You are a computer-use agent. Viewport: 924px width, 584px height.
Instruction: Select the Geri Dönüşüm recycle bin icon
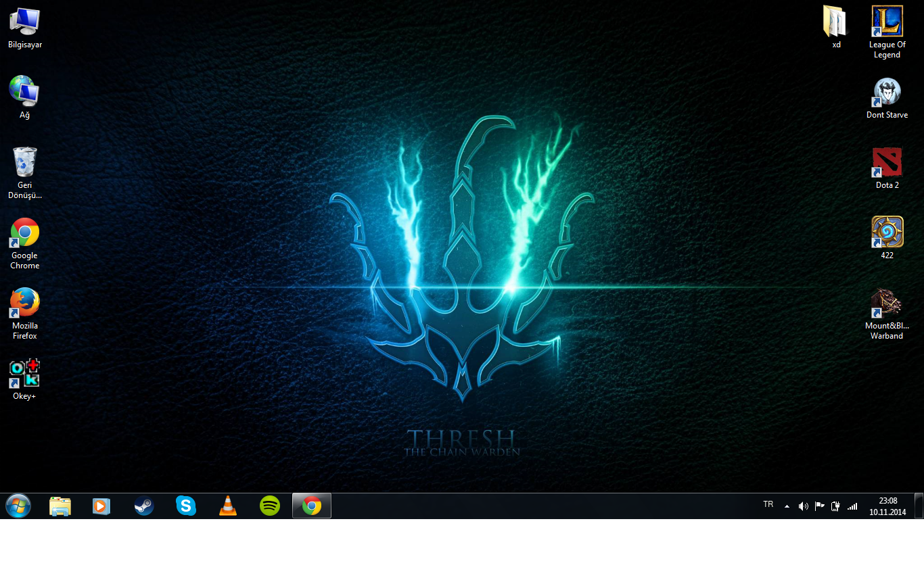click(x=24, y=172)
